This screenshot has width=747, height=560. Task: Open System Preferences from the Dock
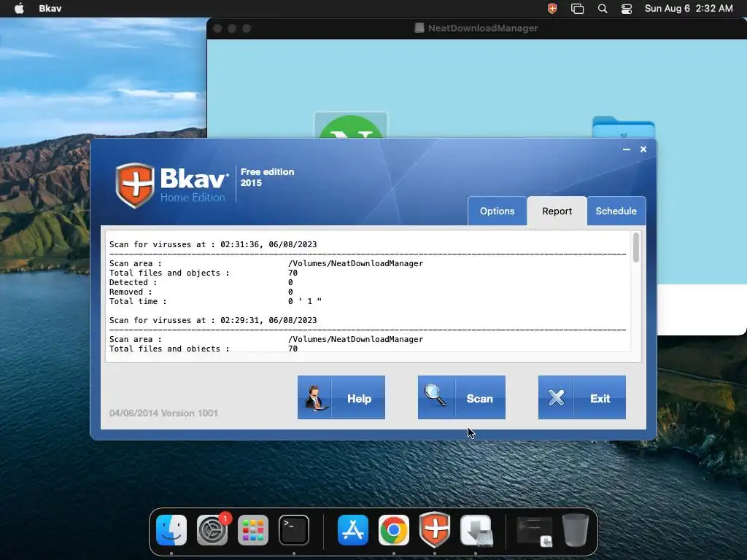[x=212, y=530]
